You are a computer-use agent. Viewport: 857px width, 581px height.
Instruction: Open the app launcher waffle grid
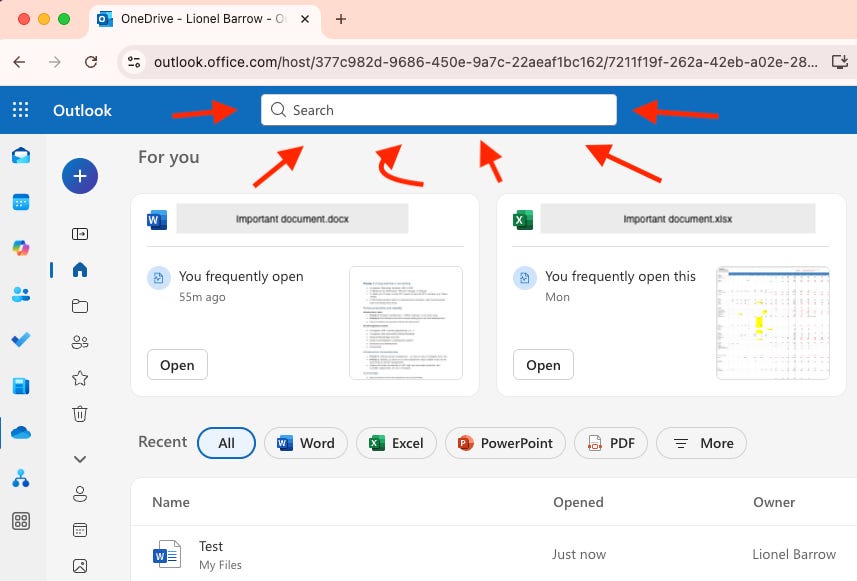[x=21, y=110]
